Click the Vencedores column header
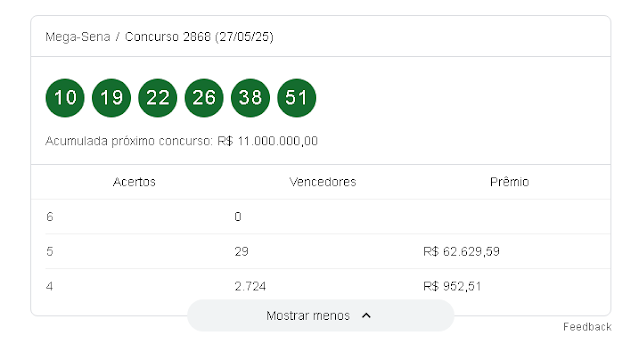The width and height of the screenshot is (639, 360). (323, 182)
